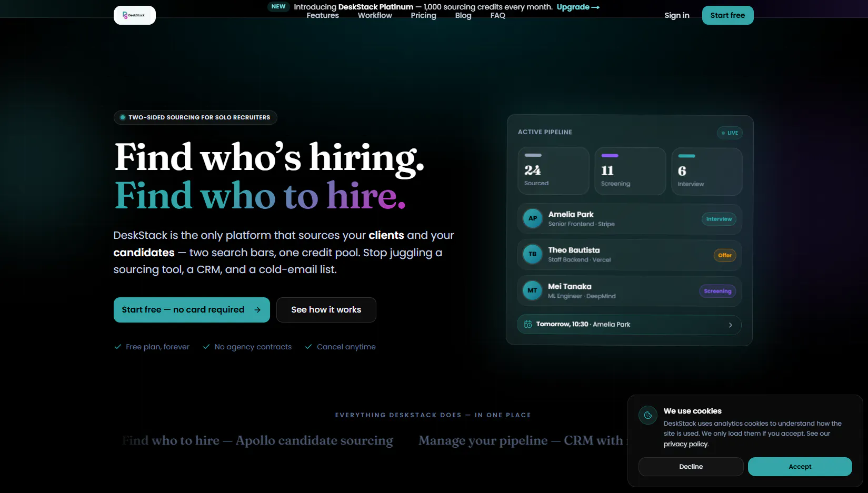Click Start free — no card required
Viewport: 868px width, 493px height.
(192, 310)
